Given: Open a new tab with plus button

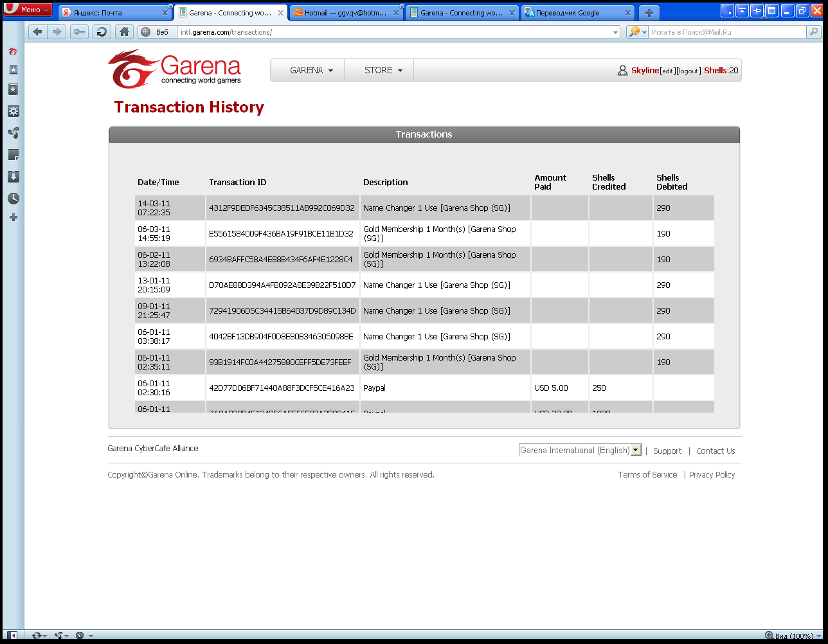Looking at the screenshot, I should pyautogui.click(x=649, y=13).
